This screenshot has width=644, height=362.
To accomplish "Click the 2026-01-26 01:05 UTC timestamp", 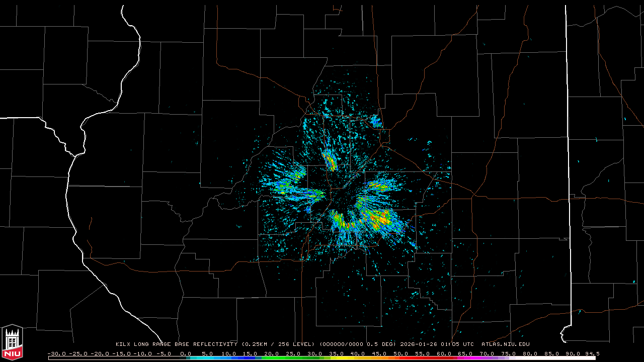I will (x=437, y=344).
